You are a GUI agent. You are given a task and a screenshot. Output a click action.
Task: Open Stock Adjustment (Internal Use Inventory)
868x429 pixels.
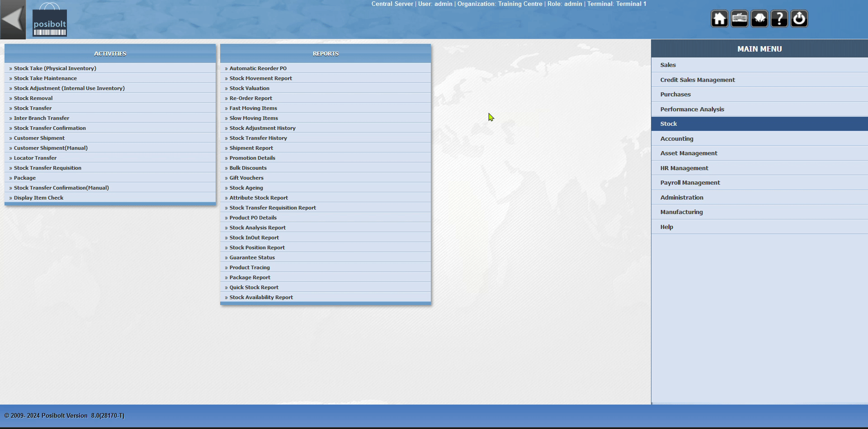coord(110,88)
